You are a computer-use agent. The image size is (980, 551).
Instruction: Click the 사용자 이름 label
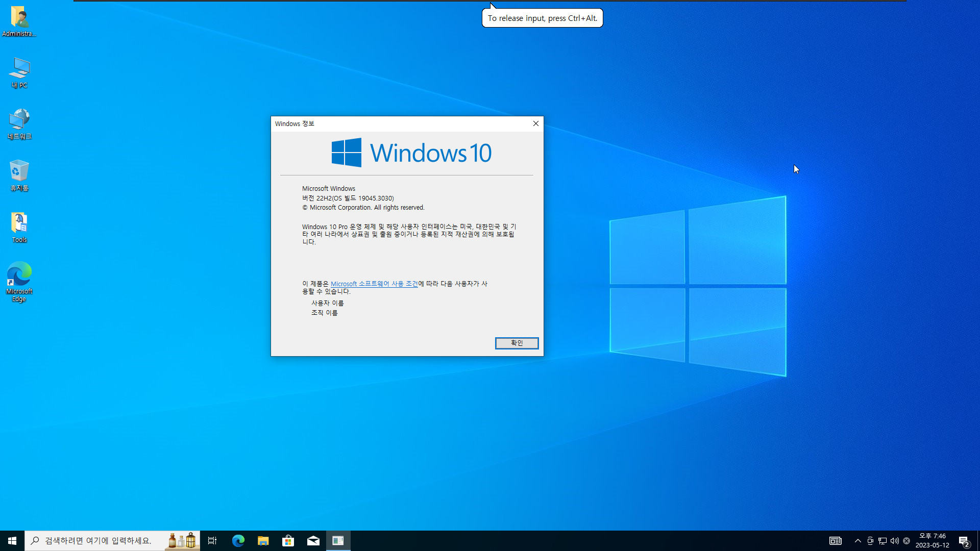point(328,303)
